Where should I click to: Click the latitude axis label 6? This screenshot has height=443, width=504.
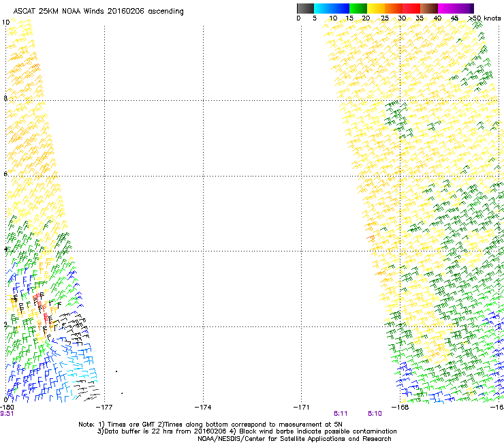[x=5, y=174]
